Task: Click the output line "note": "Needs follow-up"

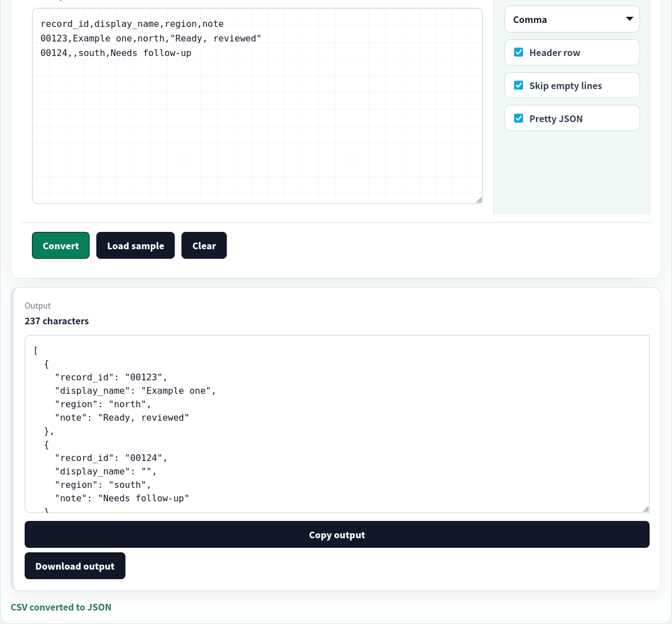Action: [x=122, y=499]
